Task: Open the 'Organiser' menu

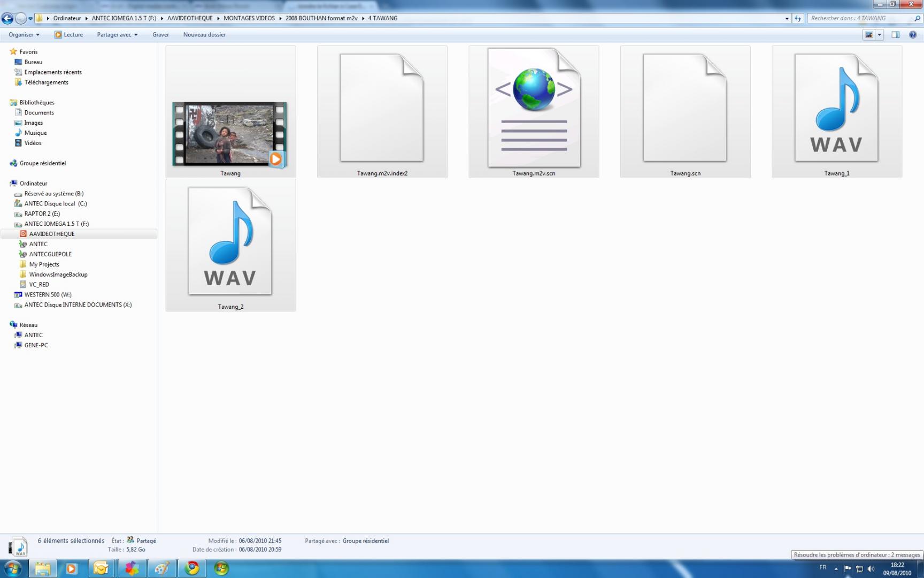Action: pyautogui.click(x=24, y=35)
